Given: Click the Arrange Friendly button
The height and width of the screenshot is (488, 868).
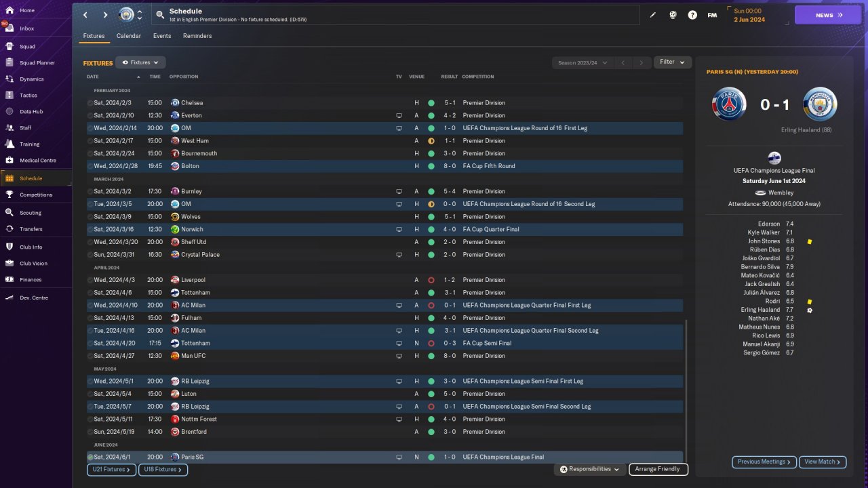Looking at the screenshot, I should pyautogui.click(x=658, y=469).
